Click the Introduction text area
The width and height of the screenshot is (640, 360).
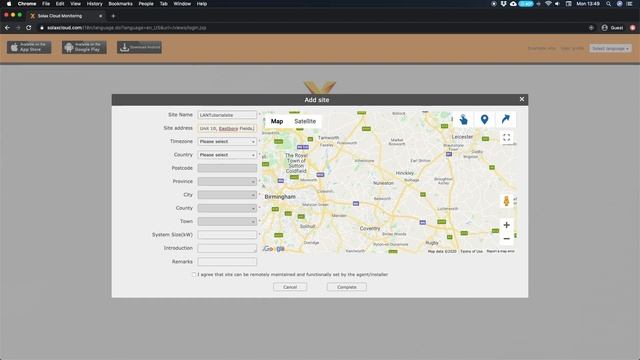coord(227,248)
